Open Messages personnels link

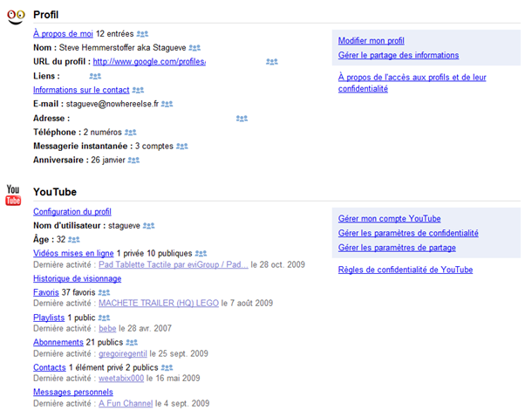[73, 393]
